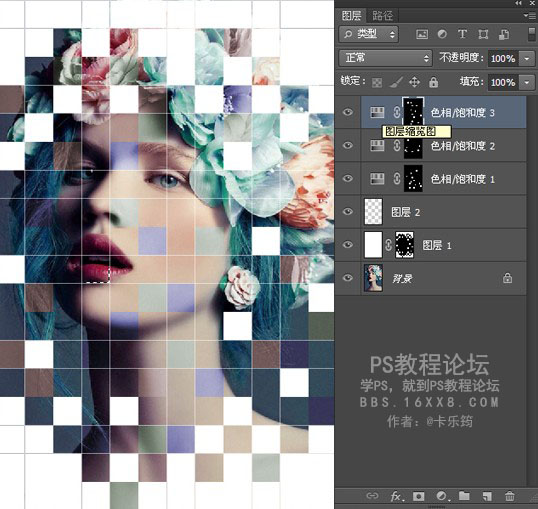Open the 正常 blend mode dropdown

click(x=385, y=58)
